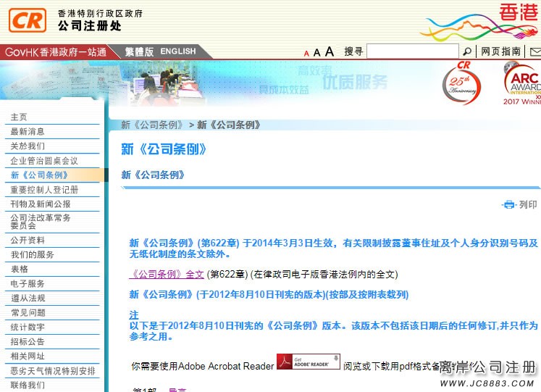Select the smallest font size A
This screenshot has width=541, height=392.
pos(306,54)
